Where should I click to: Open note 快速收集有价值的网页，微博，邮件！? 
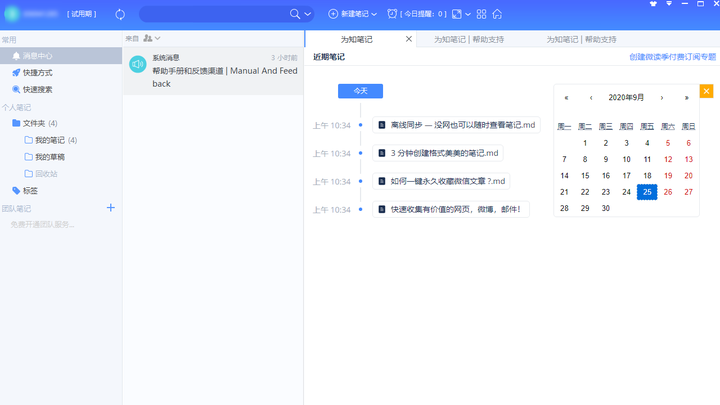[x=451, y=209]
